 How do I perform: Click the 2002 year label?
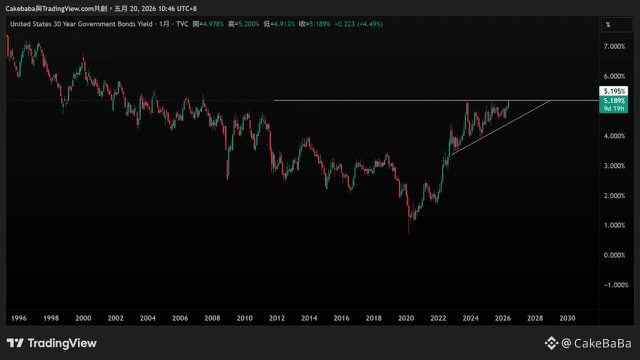pos(116,318)
